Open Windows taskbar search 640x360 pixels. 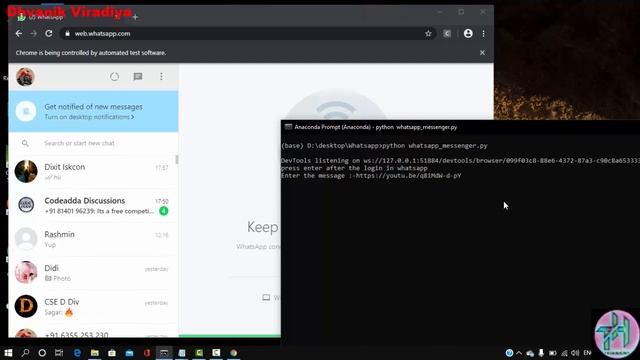(25, 353)
